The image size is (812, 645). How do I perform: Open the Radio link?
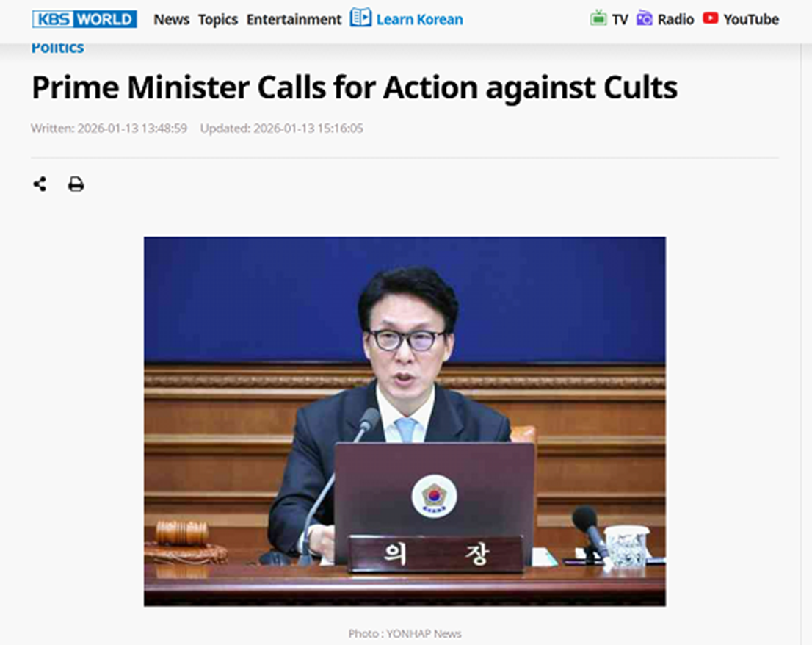(675, 20)
